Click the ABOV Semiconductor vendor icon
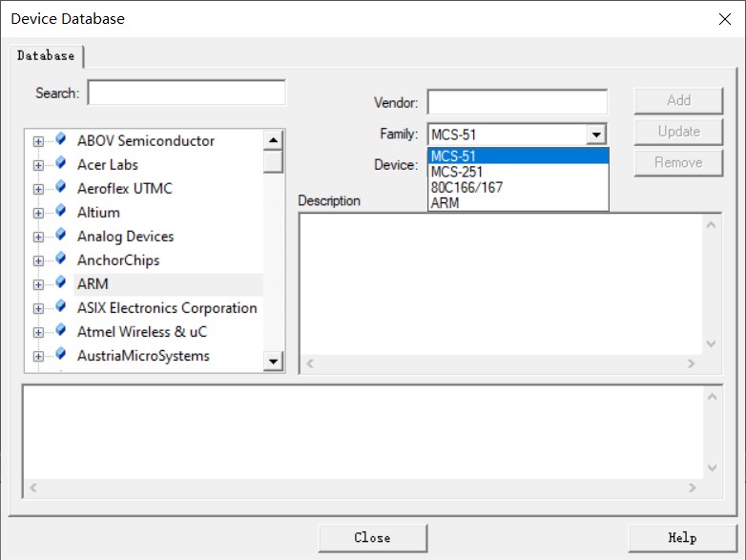This screenshot has width=746, height=560. coord(60,139)
